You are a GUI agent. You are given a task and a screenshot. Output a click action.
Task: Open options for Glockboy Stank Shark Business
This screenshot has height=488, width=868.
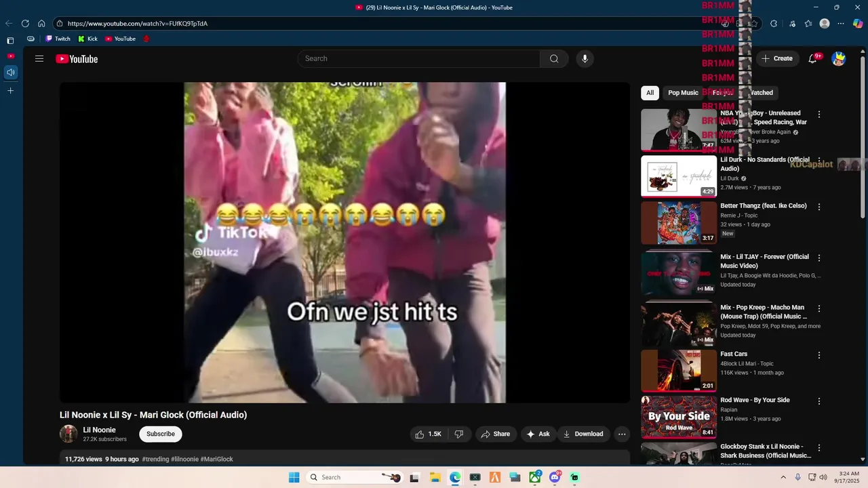[x=819, y=447]
